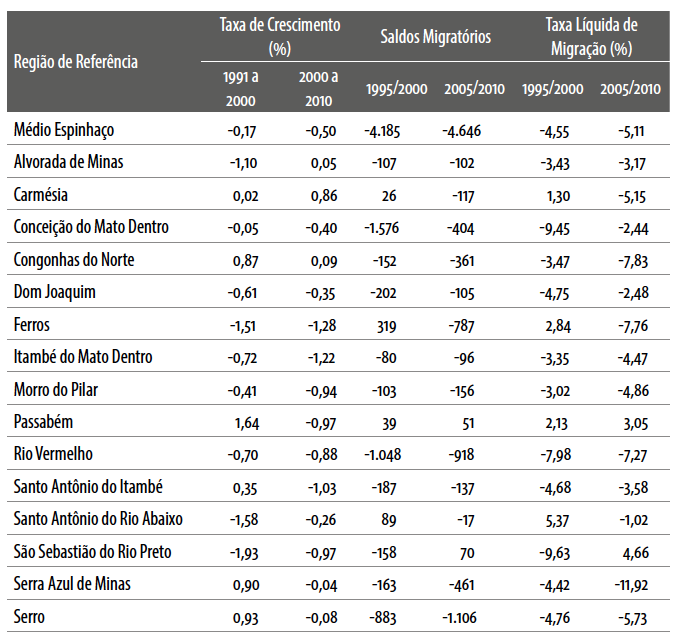
Task: Select the 'Dom Joaquim' row label
Action: 54,292
